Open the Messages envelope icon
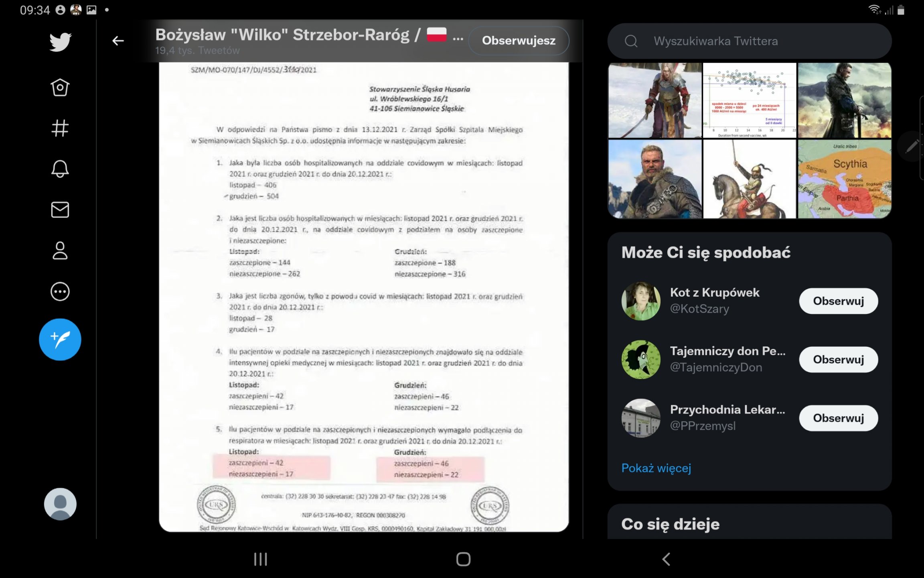 pos(60,210)
